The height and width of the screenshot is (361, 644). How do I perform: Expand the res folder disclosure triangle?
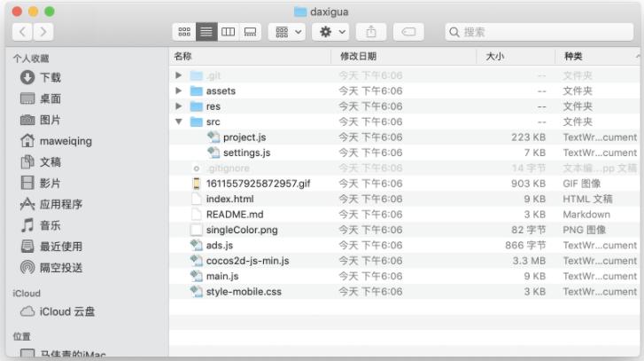click(179, 106)
